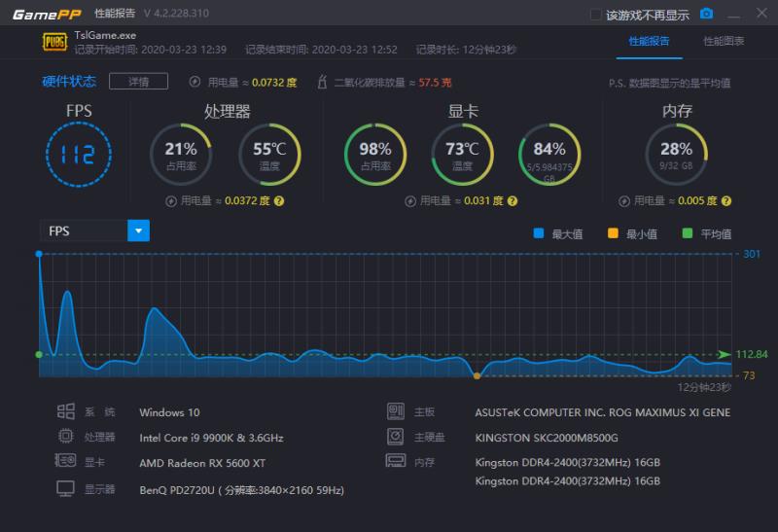Click the 详情 details button
Image resolution: width=778 pixels, height=532 pixels.
pyautogui.click(x=138, y=82)
